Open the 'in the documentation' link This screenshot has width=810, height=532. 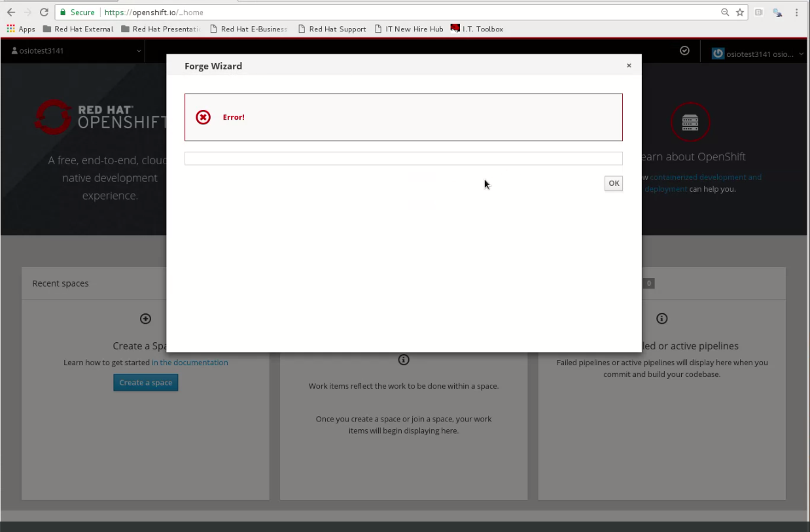pos(189,362)
